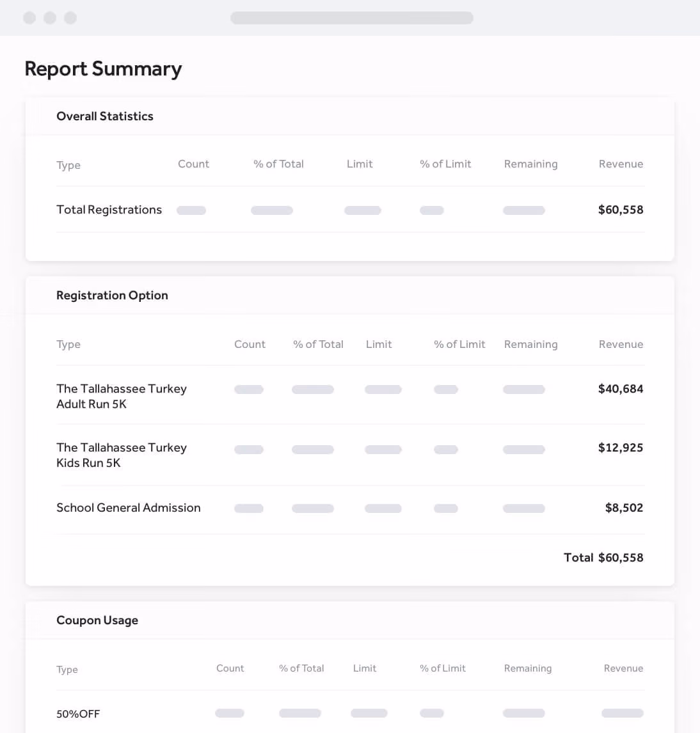Click the 50%OFF coupon row label

tap(78, 714)
